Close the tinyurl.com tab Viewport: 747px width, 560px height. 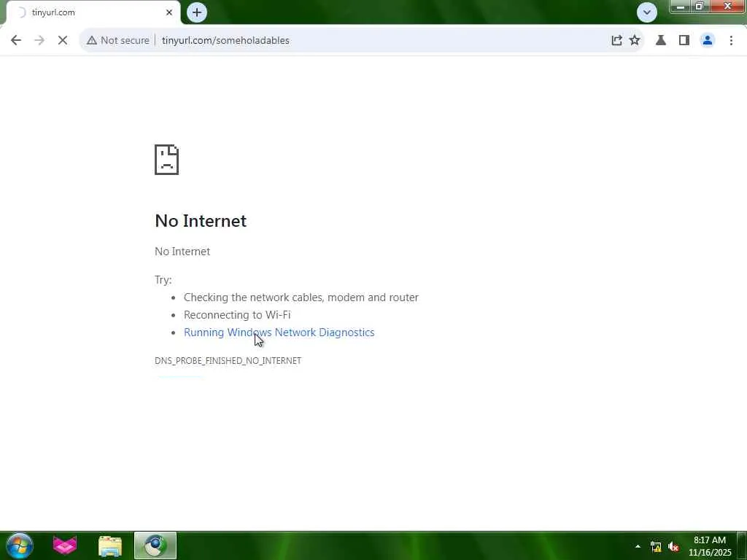(169, 12)
